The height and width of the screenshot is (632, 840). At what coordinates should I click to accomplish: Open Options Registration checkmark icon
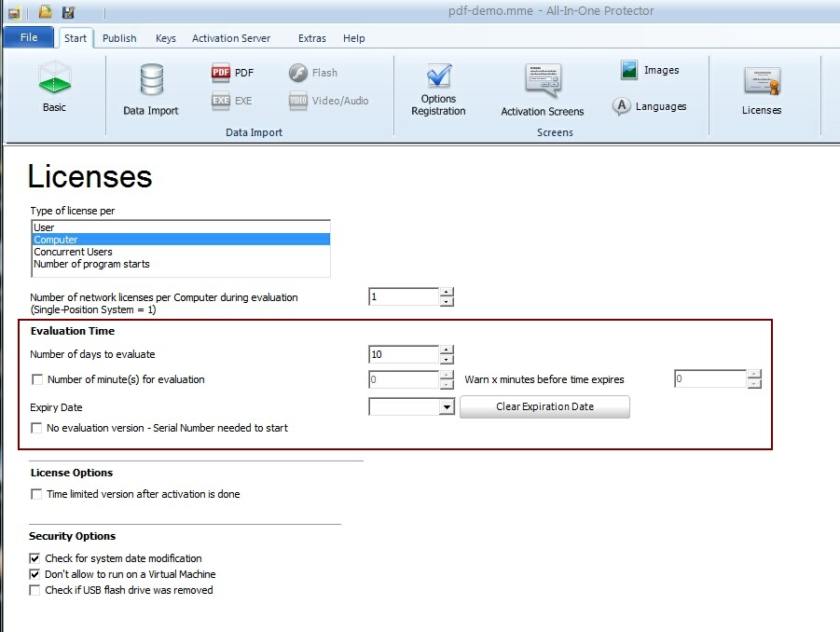coord(438,76)
